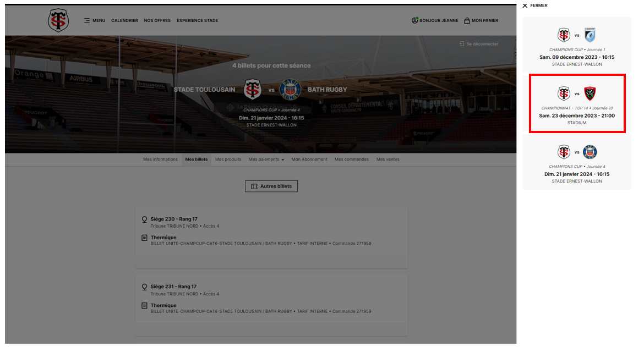Click the logout icon beside Se déconnecter

[x=462, y=44]
